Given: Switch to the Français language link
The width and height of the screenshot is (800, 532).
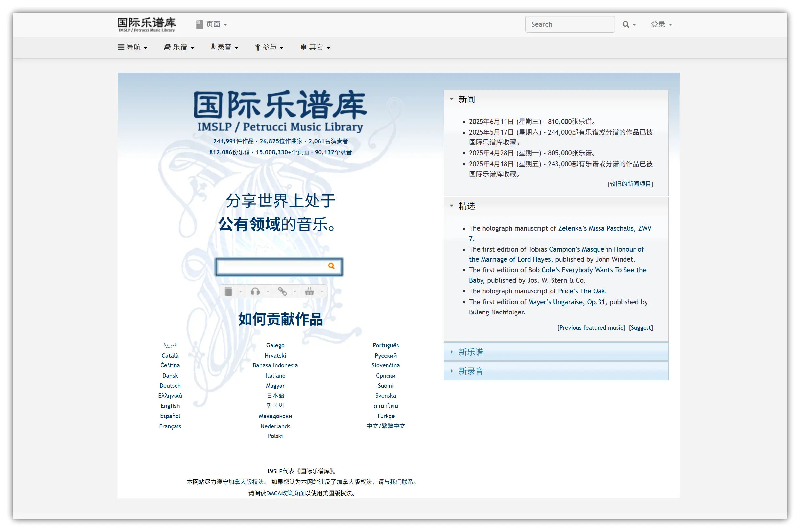Looking at the screenshot, I should point(170,426).
